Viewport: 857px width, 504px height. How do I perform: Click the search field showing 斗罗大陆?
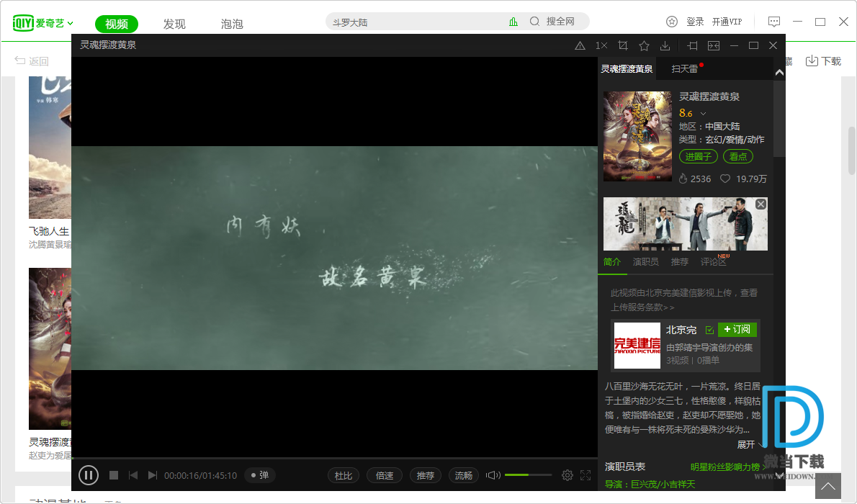(x=416, y=22)
